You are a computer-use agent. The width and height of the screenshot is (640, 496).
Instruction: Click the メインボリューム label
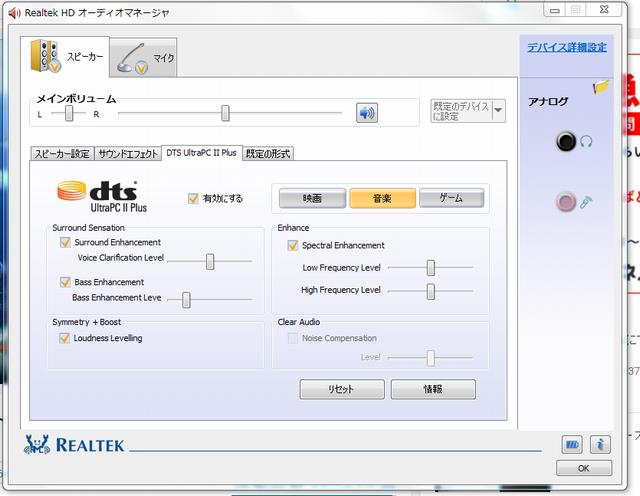click(76, 99)
